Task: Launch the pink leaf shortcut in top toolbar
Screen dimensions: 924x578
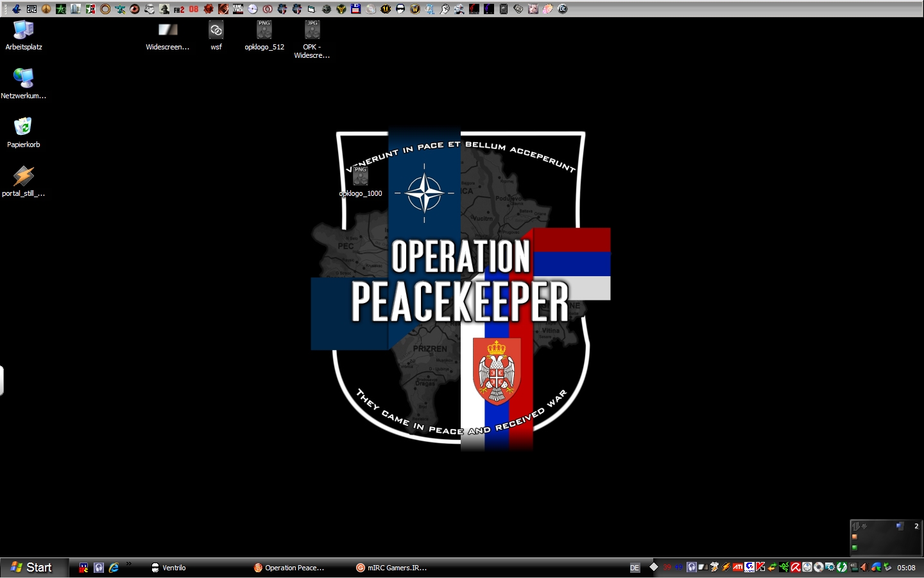Action: (x=547, y=9)
